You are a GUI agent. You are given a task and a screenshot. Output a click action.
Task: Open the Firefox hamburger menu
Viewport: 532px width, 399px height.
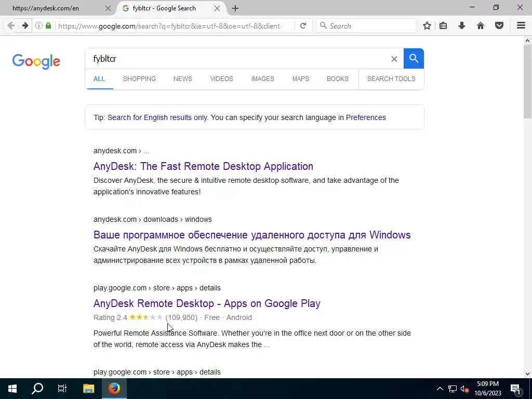coord(521,26)
